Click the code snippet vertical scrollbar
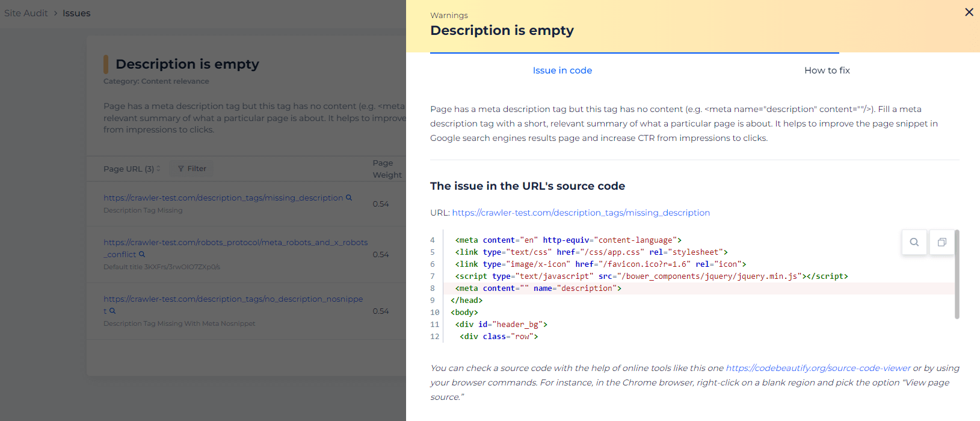 click(x=957, y=274)
